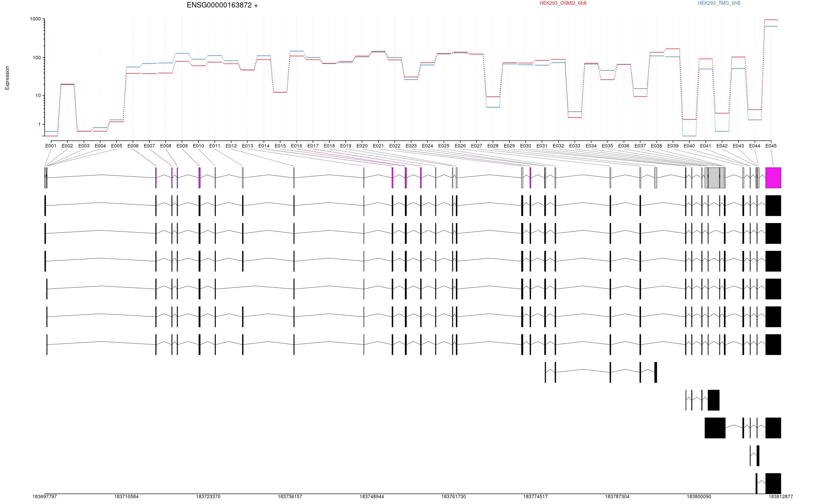Click the y-axis tick value 10

click(38, 95)
